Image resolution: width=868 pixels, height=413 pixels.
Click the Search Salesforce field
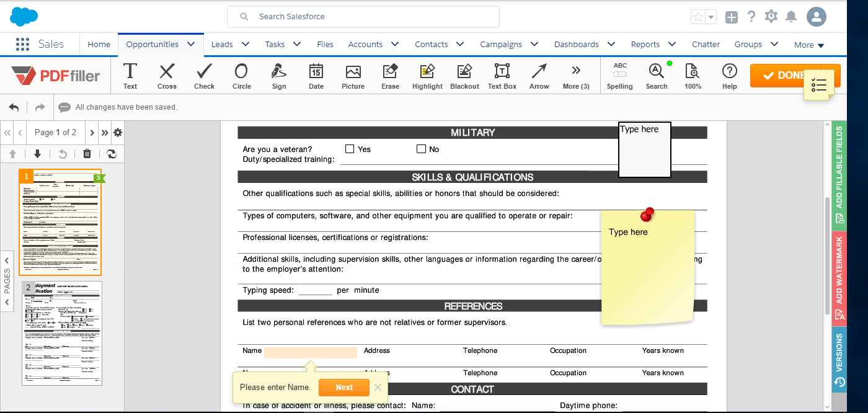coord(363,17)
